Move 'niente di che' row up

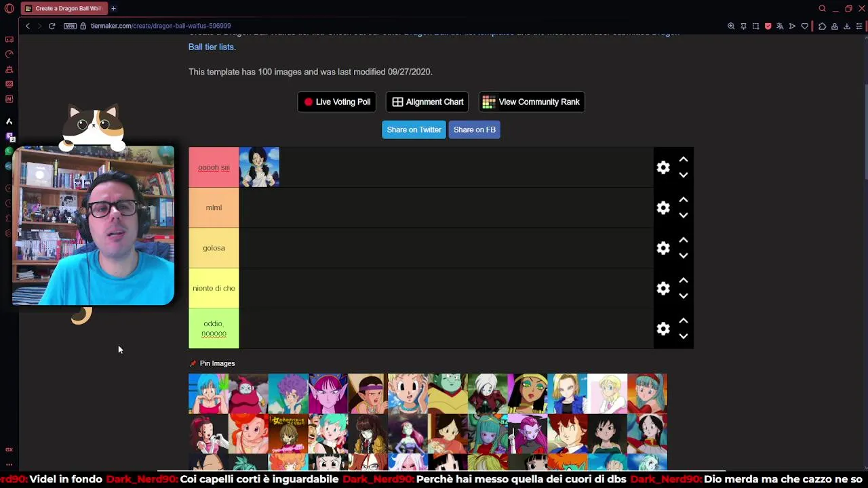coord(684,280)
